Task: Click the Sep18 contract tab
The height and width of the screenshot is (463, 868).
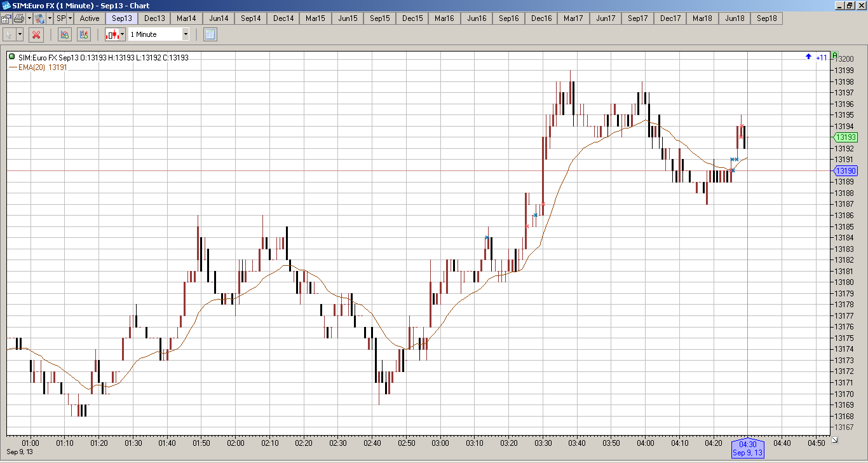Action: point(767,18)
